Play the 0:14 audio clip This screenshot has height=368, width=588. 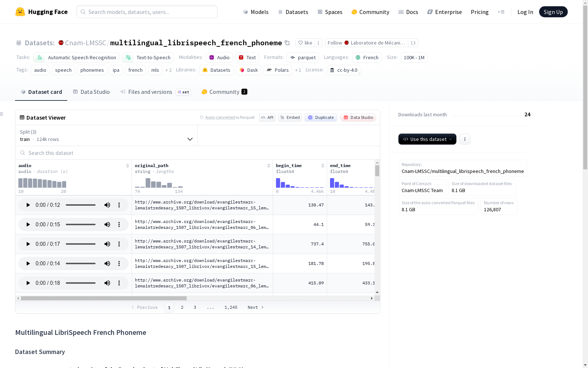point(28,263)
